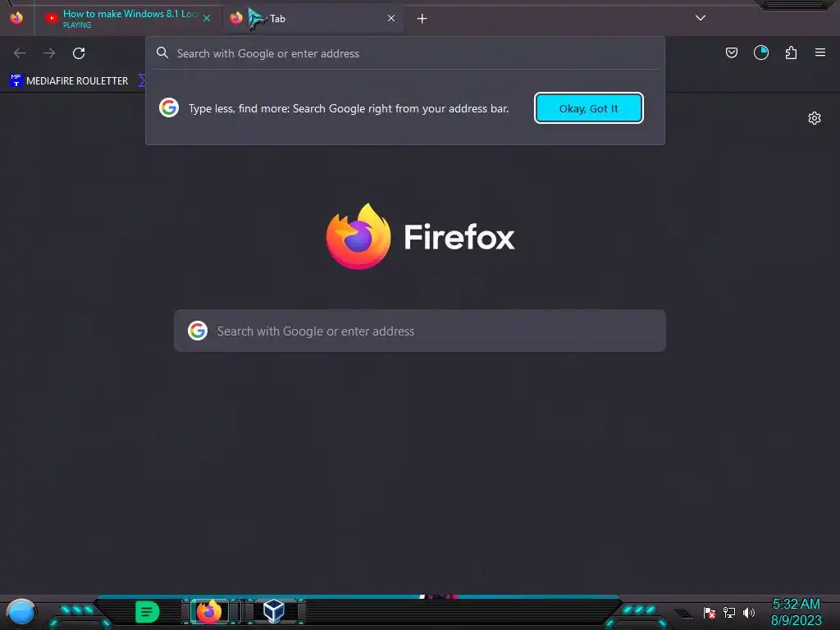Screen dimensions: 840x630
Task: Click Google icon in center search box
Action: (198, 331)
